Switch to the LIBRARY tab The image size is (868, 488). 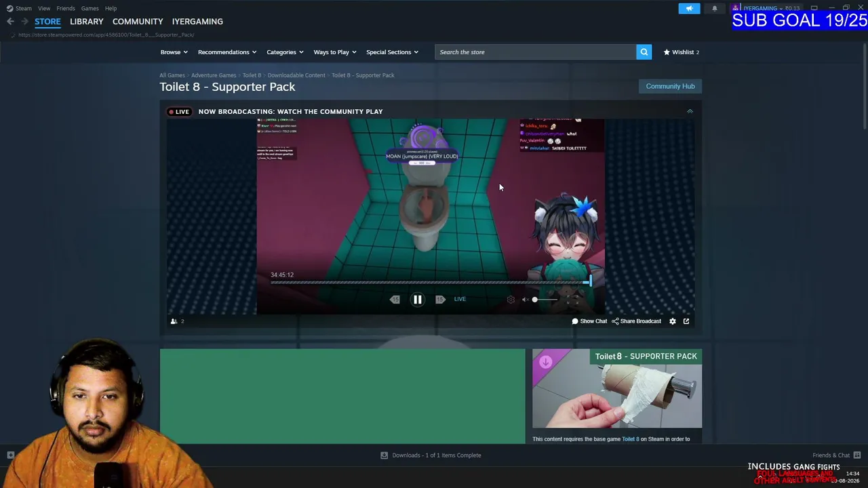pos(87,22)
